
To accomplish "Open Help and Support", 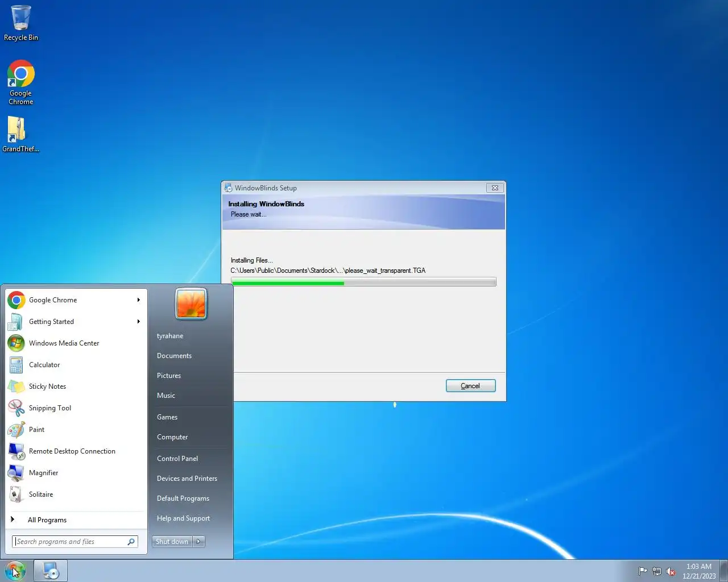I will click(183, 518).
